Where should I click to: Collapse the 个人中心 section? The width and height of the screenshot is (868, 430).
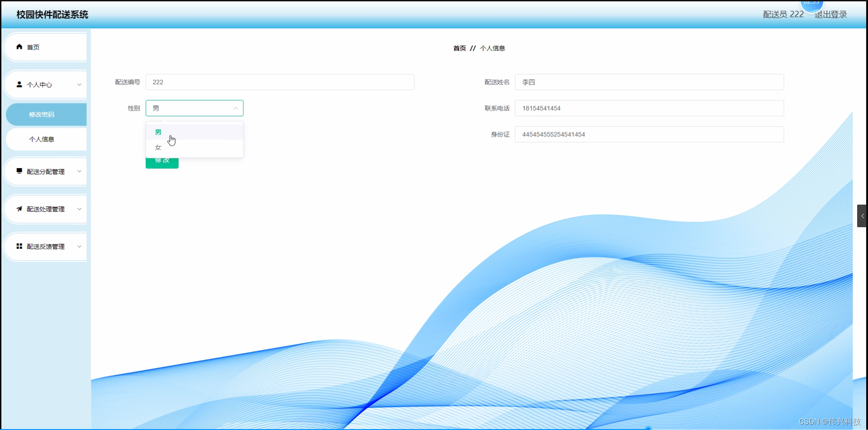point(80,84)
